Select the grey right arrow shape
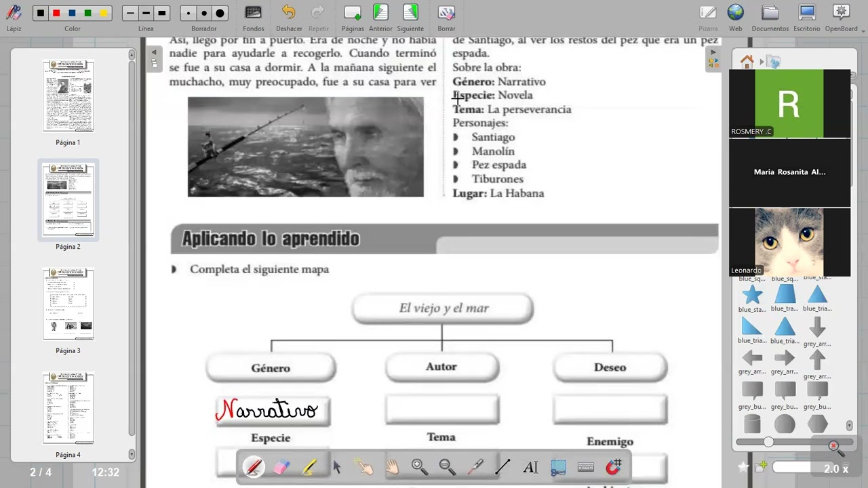 pyautogui.click(x=785, y=358)
